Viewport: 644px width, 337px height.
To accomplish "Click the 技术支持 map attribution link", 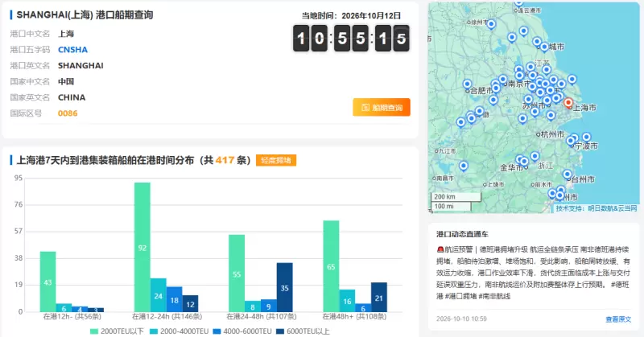I will pyautogui.click(x=597, y=208).
